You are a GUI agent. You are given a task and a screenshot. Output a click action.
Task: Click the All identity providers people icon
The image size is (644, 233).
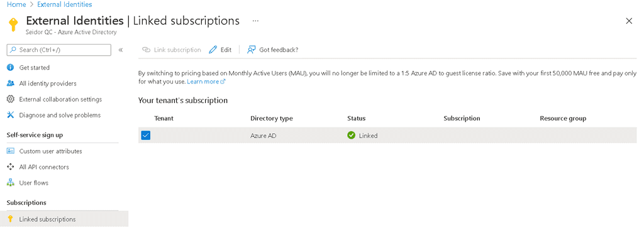coord(11,84)
